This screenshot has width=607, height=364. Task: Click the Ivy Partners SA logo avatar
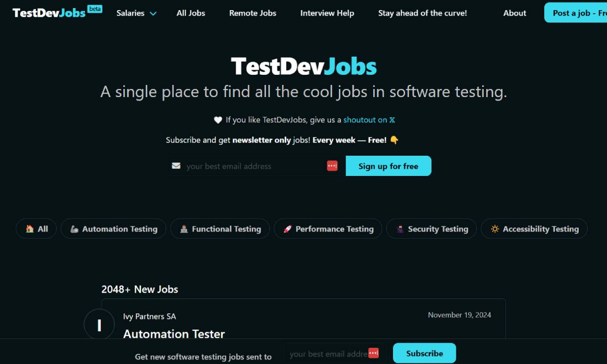point(99,325)
